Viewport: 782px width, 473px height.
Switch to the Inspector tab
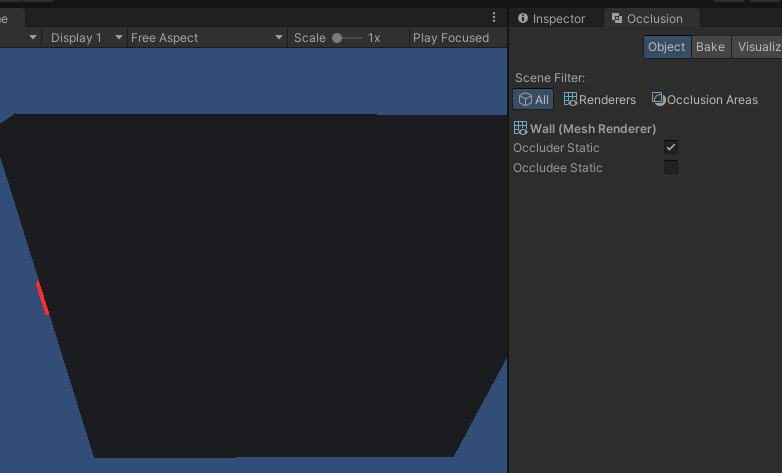point(557,18)
